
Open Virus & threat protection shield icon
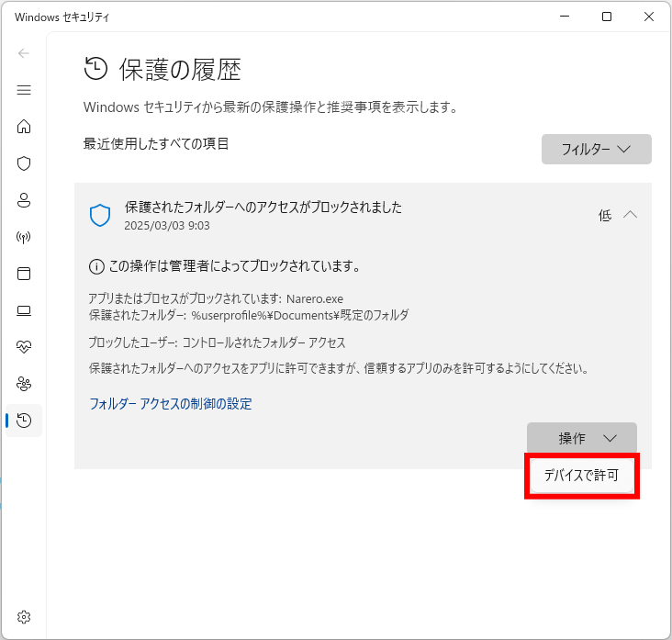pyautogui.click(x=24, y=163)
